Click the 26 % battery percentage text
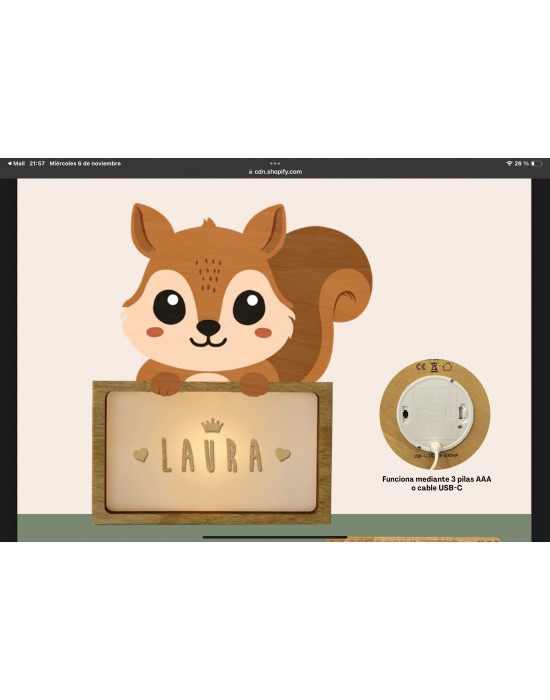Viewport: 550px width, 700px height. [x=521, y=163]
